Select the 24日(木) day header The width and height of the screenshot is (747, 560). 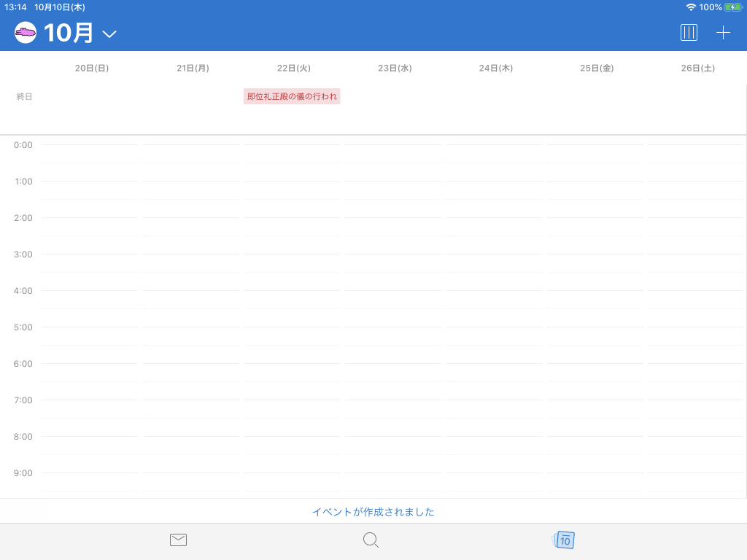pos(496,68)
